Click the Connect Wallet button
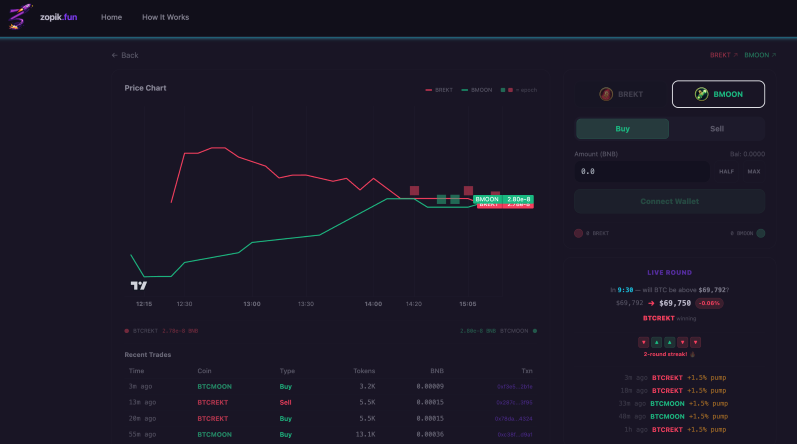The width and height of the screenshot is (797, 444). coord(669,201)
